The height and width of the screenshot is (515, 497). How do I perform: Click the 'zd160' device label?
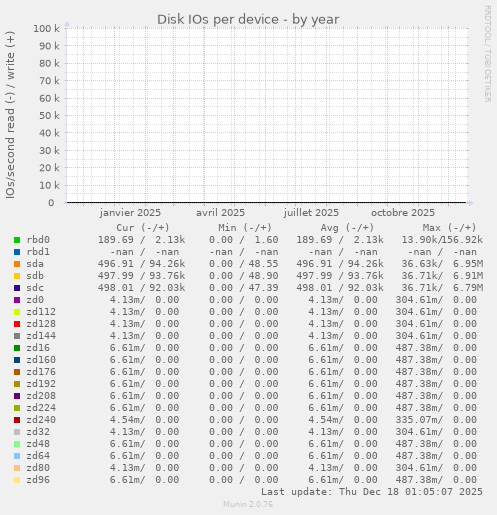(41, 360)
